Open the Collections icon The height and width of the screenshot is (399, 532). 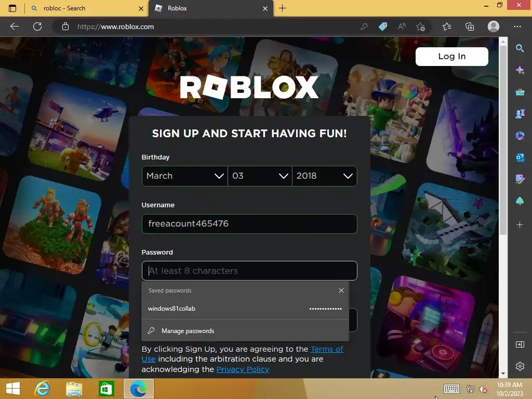click(x=470, y=26)
